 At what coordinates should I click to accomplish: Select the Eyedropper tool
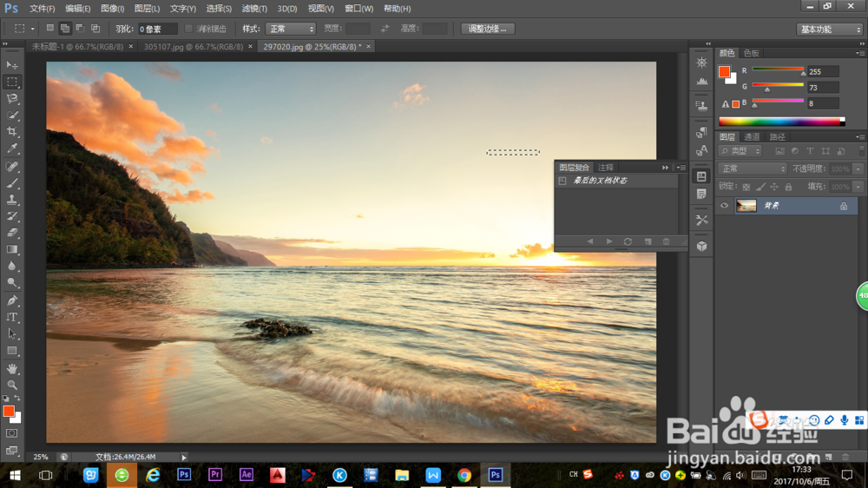click(11, 148)
